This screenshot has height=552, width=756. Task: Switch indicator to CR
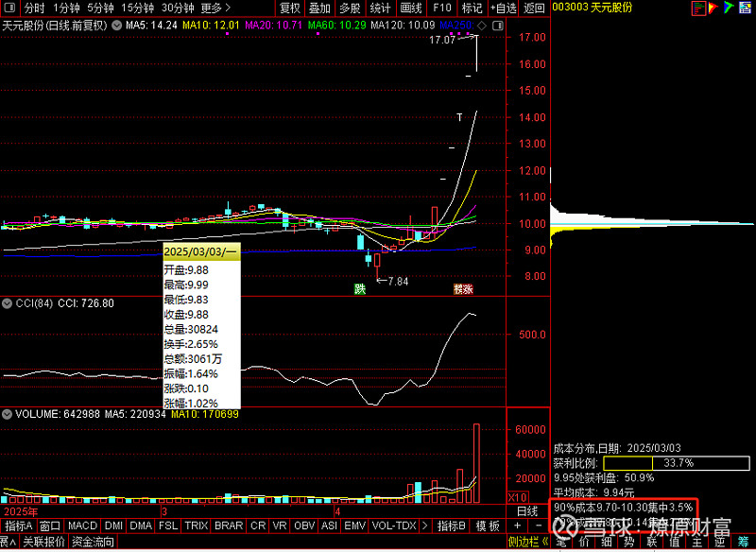pyautogui.click(x=258, y=526)
